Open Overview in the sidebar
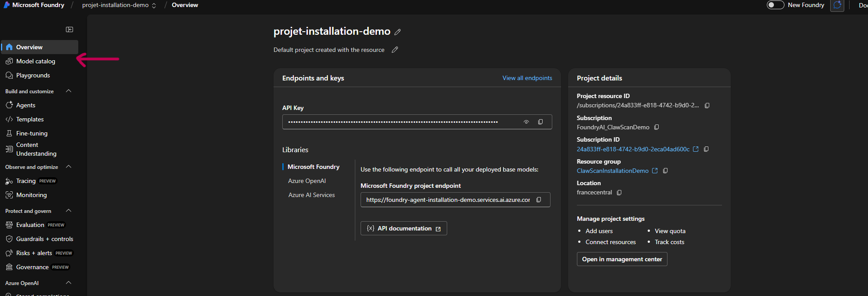Screen dimensions: 868x296 tap(40, 47)
